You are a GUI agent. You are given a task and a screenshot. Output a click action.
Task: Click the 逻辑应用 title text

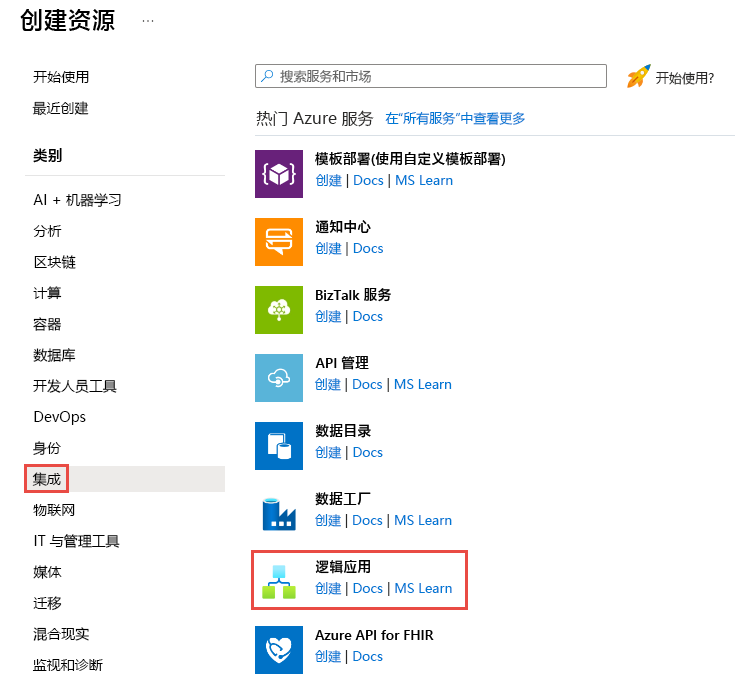coord(343,567)
